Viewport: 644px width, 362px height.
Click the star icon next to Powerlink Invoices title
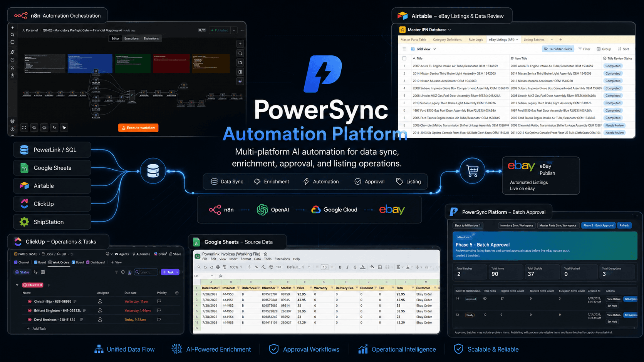(265, 254)
